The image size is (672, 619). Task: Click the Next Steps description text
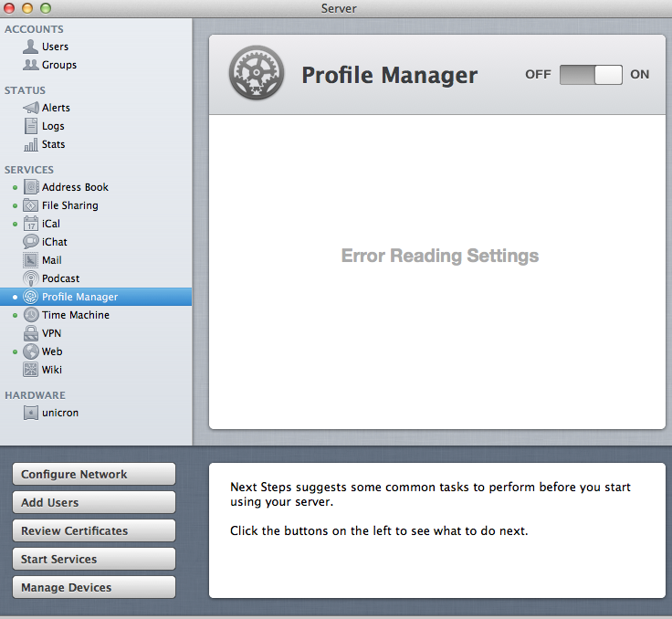click(x=430, y=509)
